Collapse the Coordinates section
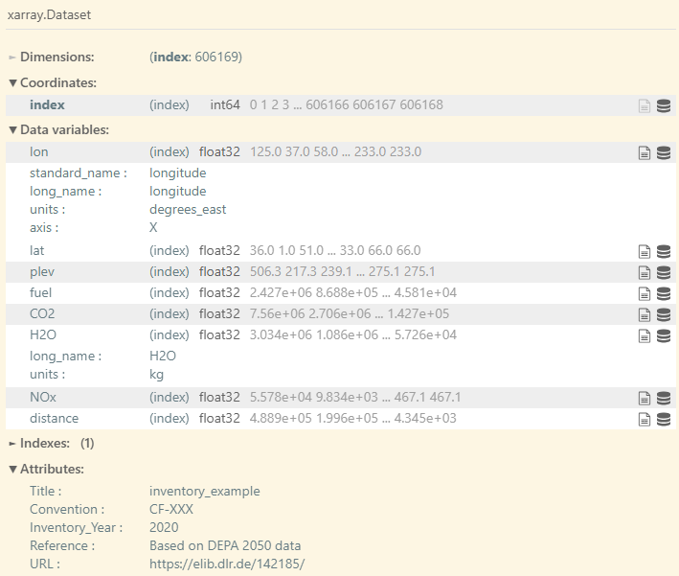This screenshot has height=576, width=679. [57, 83]
